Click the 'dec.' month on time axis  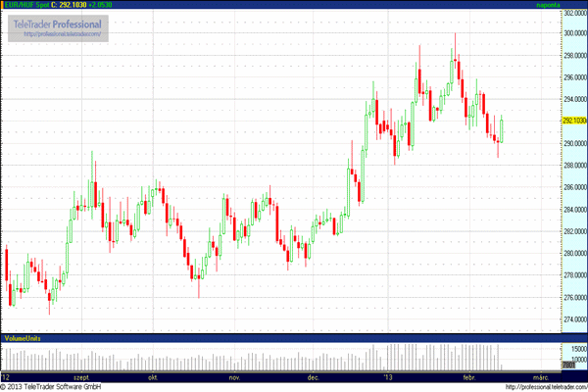coord(314,376)
